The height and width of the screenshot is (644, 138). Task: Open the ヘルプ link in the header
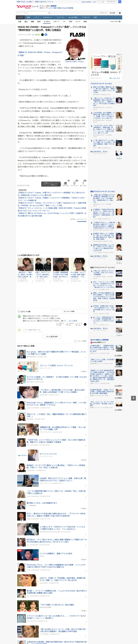pyautogui.click(x=94, y=2)
